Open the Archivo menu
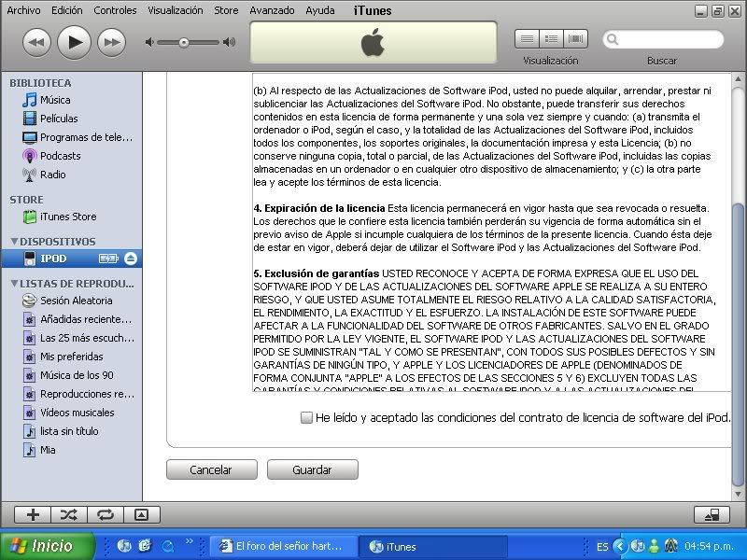 pyautogui.click(x=23, y=10)
